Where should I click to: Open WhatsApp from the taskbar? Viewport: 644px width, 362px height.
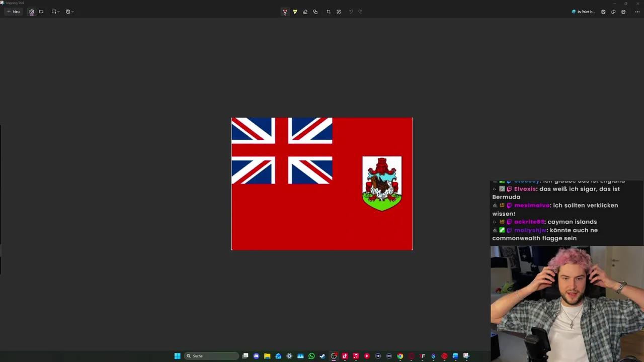click(311, 356)
